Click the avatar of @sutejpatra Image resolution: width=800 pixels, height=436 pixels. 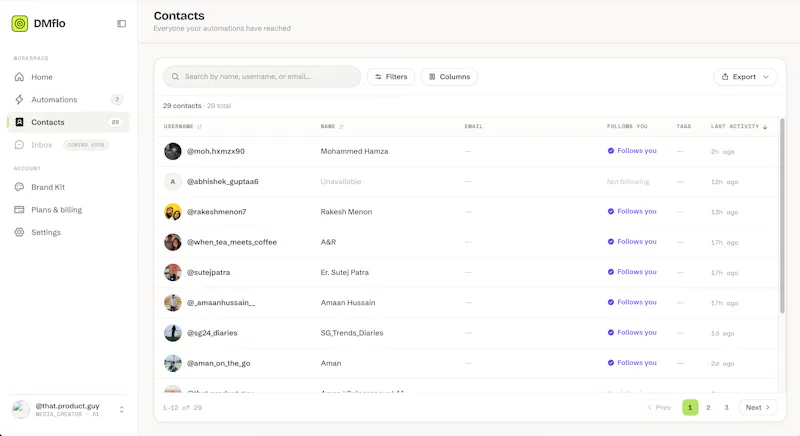tap(172, 272)
